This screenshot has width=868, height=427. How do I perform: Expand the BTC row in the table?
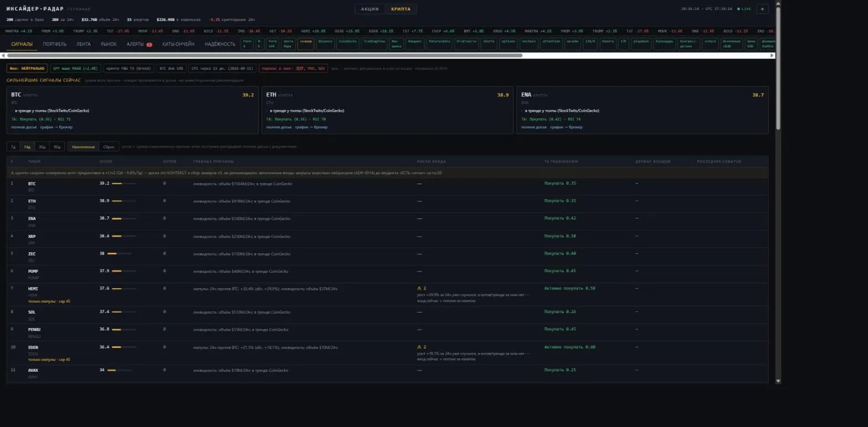pos(387,186)
